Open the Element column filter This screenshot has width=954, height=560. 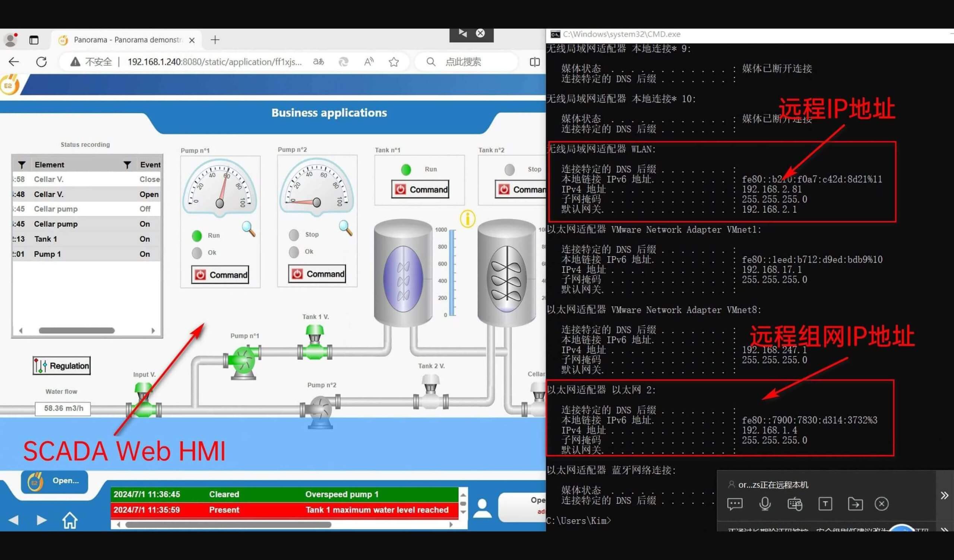click(x=22, y=165)
